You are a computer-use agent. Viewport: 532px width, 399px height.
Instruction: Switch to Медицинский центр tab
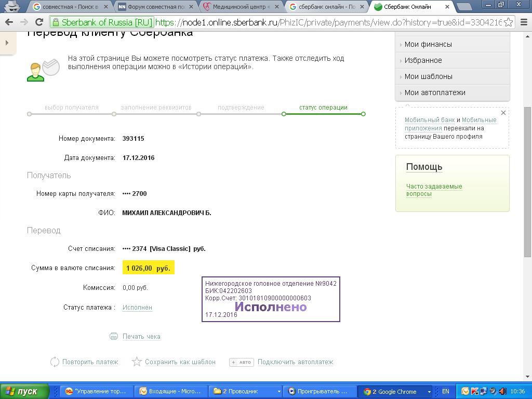(x=241, y=6)
